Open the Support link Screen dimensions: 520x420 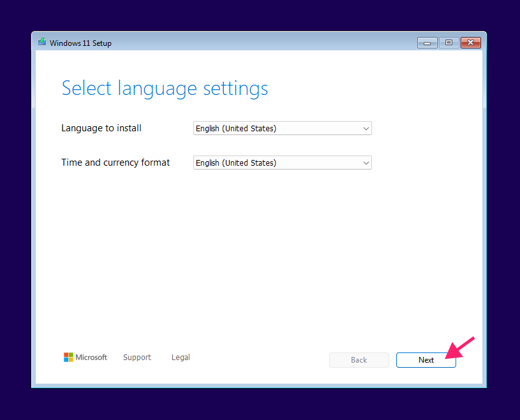[x=137, y=358]
